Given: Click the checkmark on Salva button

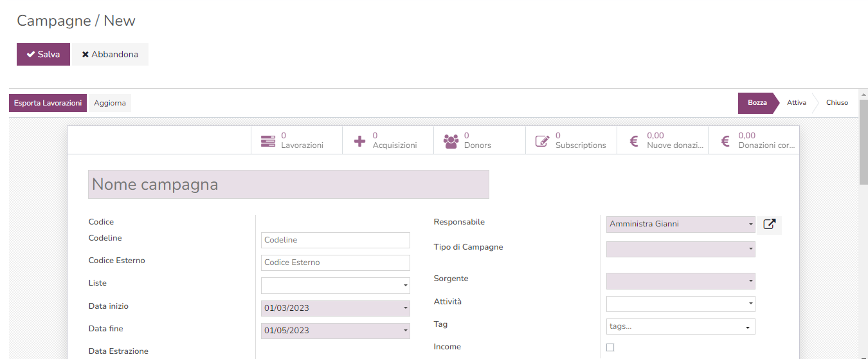Looking at the screenshot, I should tap(30, 55).
